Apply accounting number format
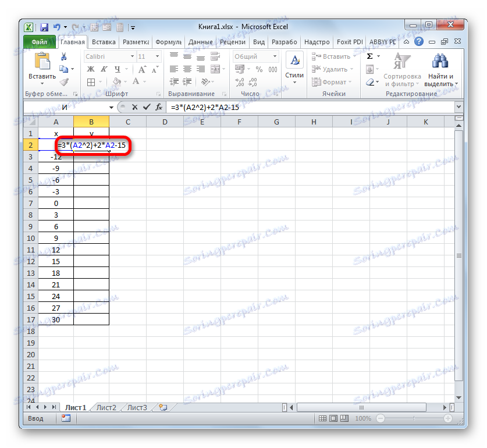The height and width of the screenshot is (448, 487). point(240,69)
